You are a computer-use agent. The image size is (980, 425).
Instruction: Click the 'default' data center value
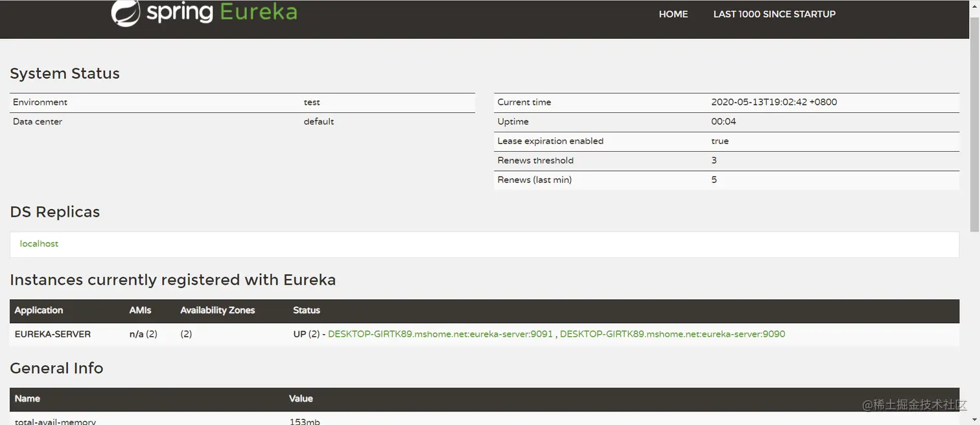tap(319, 122)
